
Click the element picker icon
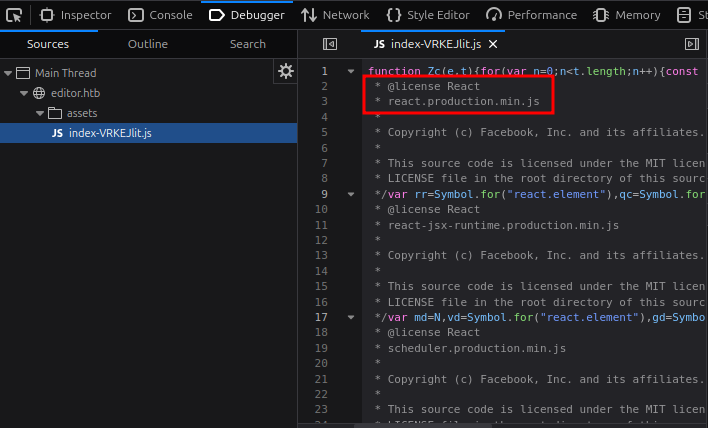tap(15, 15)
